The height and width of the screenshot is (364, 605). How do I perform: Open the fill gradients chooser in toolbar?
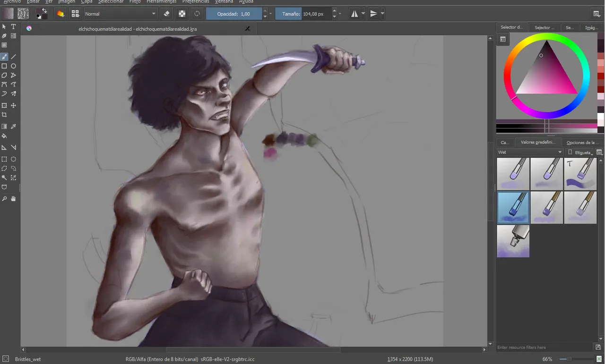click(8, 14)
